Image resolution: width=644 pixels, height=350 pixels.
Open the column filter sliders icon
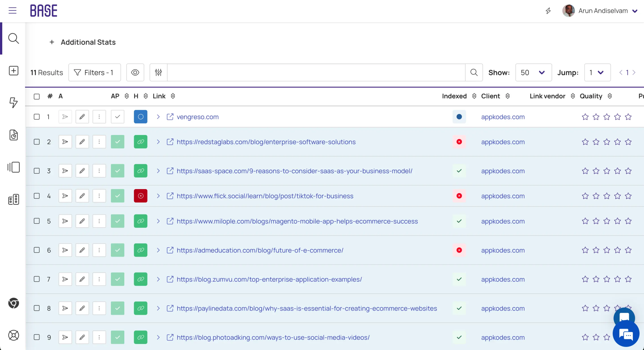158,72
